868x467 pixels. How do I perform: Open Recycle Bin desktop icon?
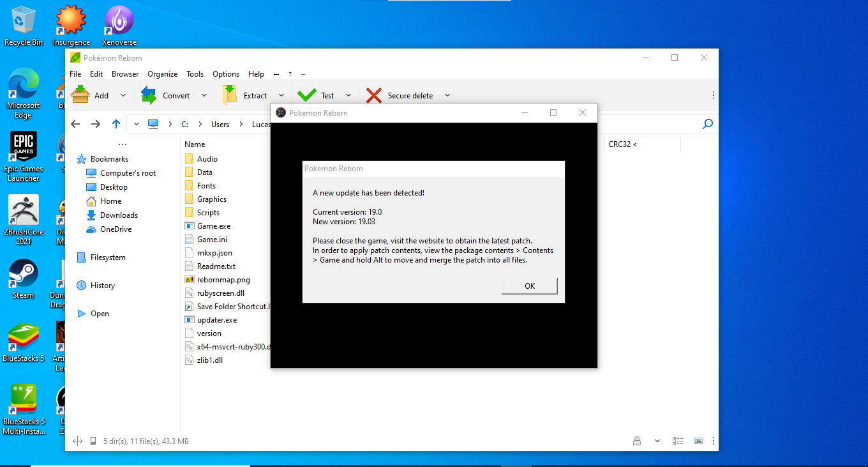[24, 26]
